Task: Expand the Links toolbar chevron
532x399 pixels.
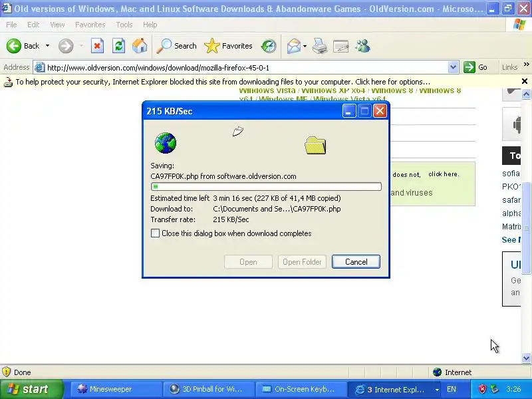Action: 526,64
